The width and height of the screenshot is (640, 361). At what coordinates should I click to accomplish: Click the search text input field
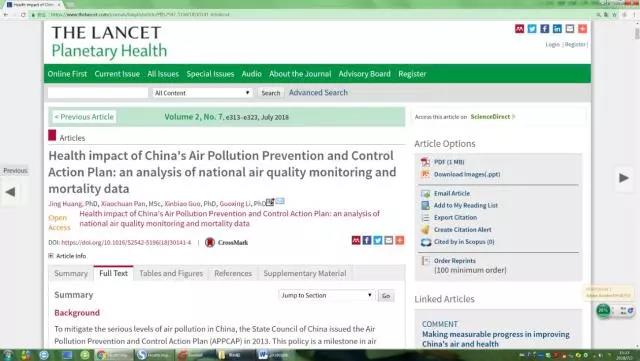98,93
